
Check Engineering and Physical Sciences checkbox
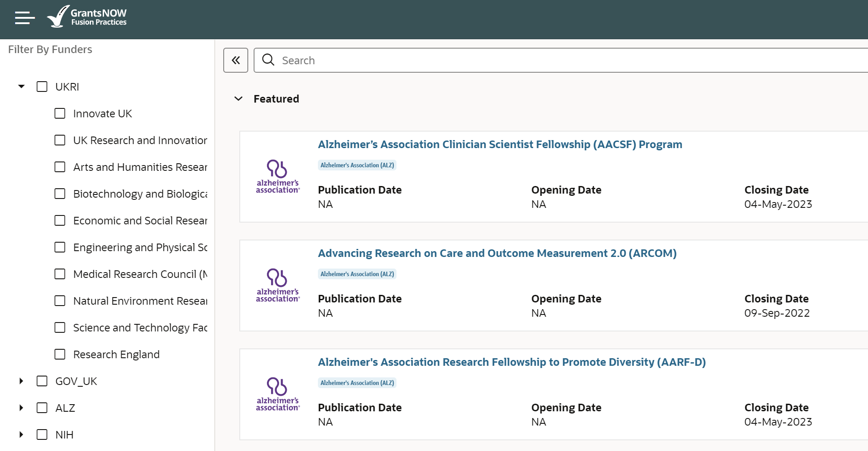coord(60,247)
